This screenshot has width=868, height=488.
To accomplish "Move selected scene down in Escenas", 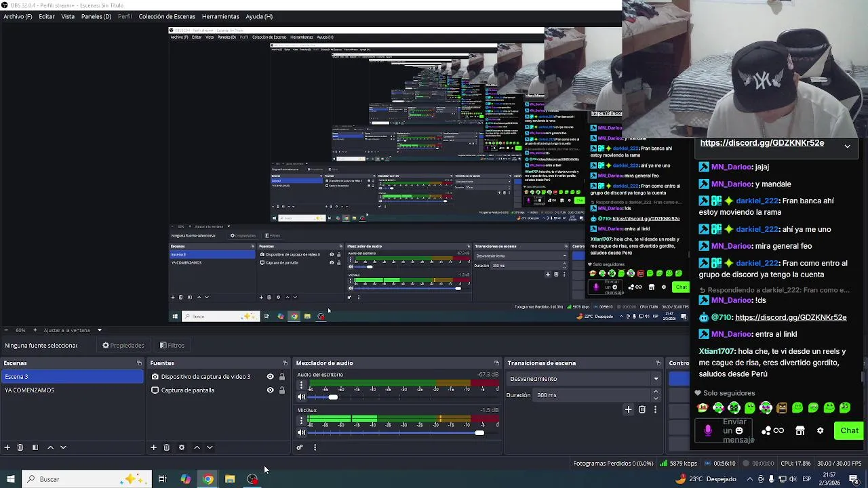I will [x=63, y=447].
